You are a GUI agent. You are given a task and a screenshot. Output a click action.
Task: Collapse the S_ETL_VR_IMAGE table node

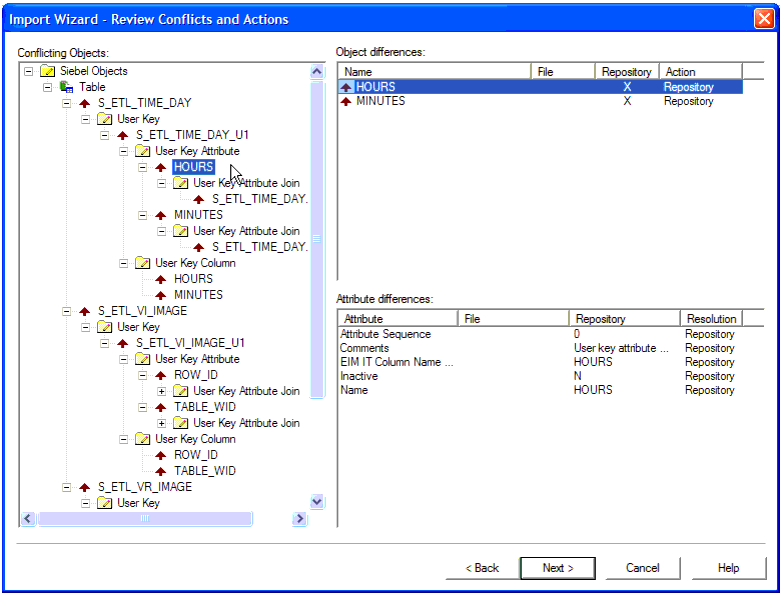click(x=66, y=487)
